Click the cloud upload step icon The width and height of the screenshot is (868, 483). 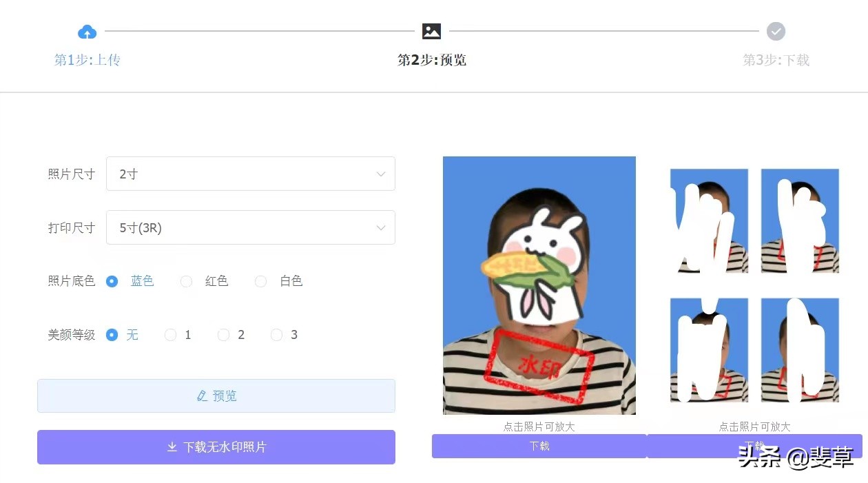click(x=87, y=32)
